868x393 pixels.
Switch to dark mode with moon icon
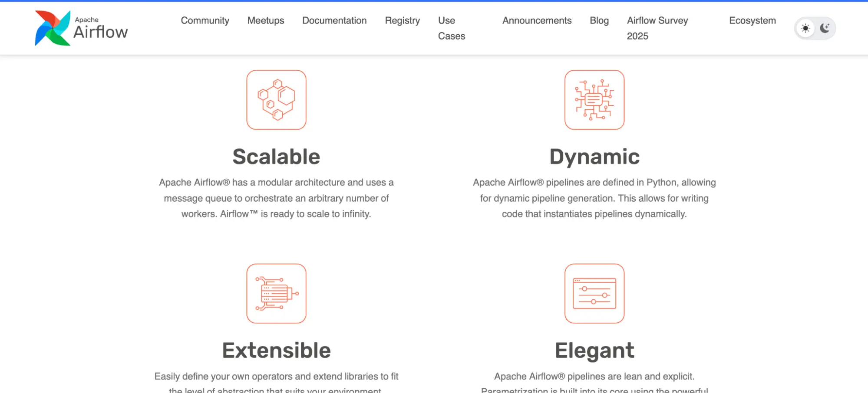tap(825, 28)
